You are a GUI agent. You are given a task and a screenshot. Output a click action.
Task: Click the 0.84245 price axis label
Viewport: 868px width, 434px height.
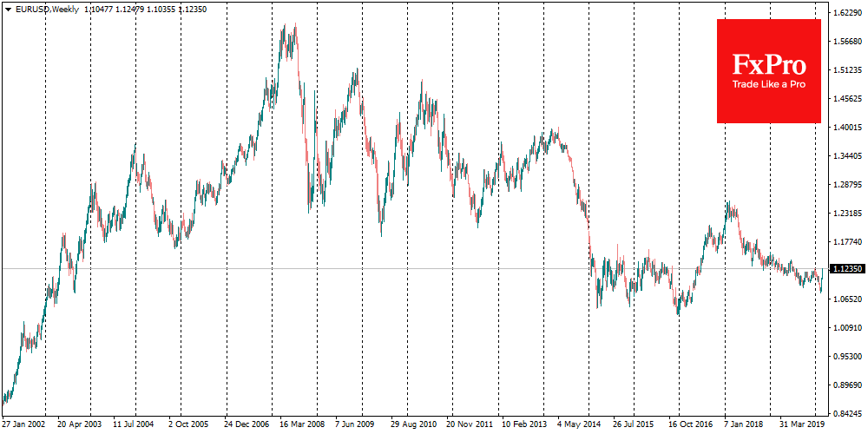[x=845, y=412]
